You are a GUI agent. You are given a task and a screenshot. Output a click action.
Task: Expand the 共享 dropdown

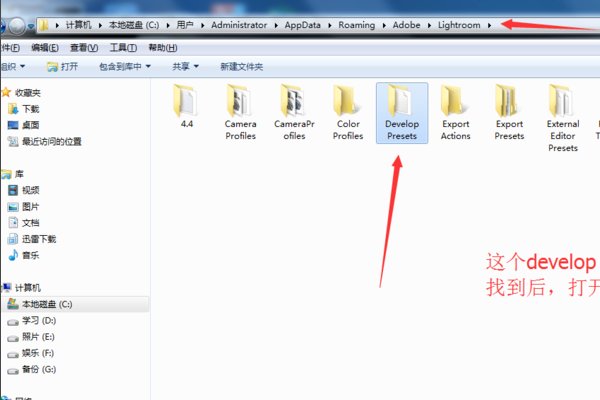click(x=184, y=67)
